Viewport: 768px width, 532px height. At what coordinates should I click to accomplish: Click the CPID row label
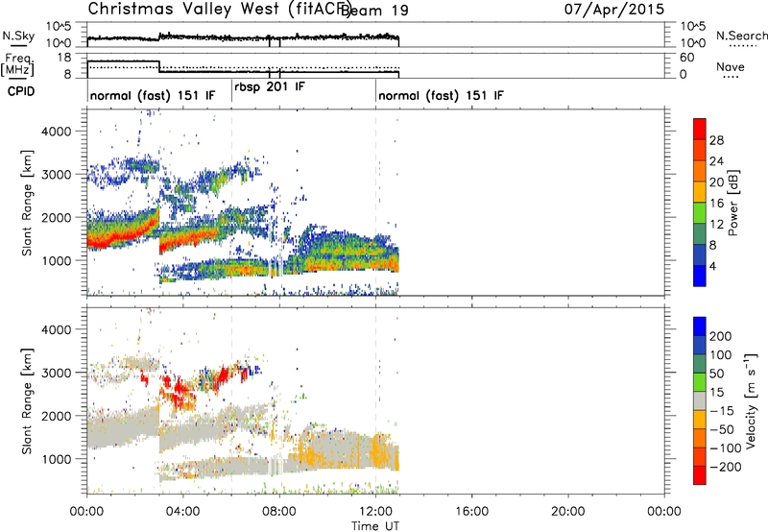pos(21,91)
